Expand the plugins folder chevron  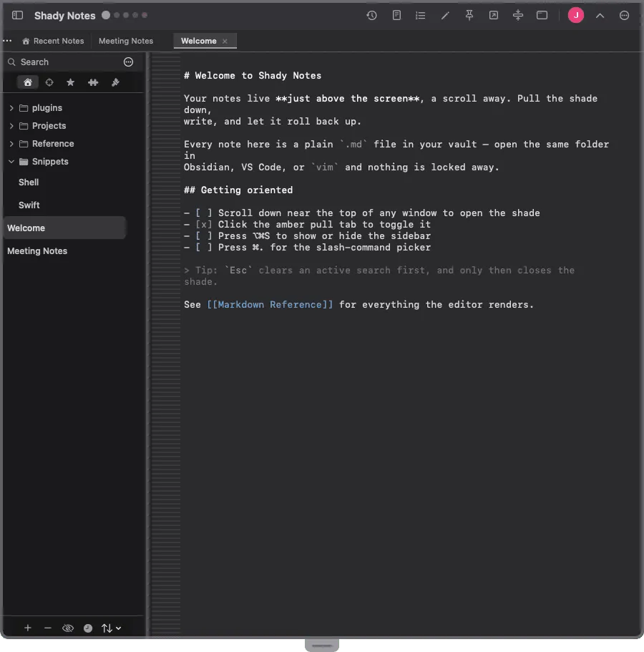[x=11, y=108]
